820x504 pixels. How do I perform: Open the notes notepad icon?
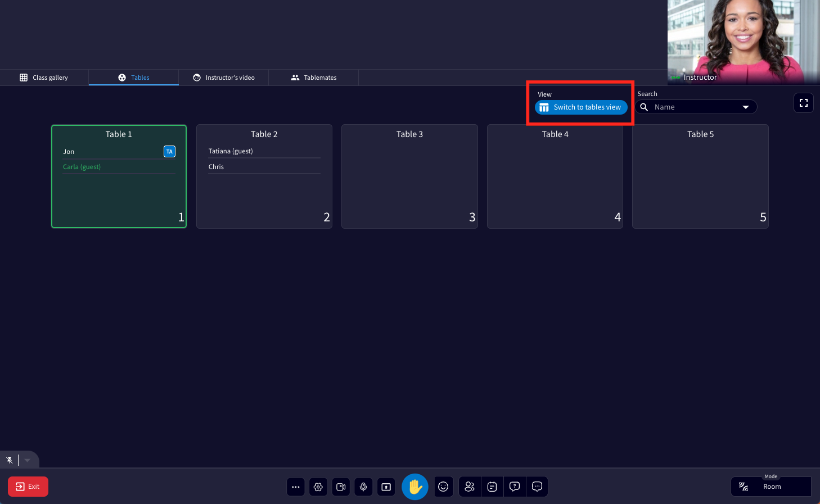click(492, 487)
